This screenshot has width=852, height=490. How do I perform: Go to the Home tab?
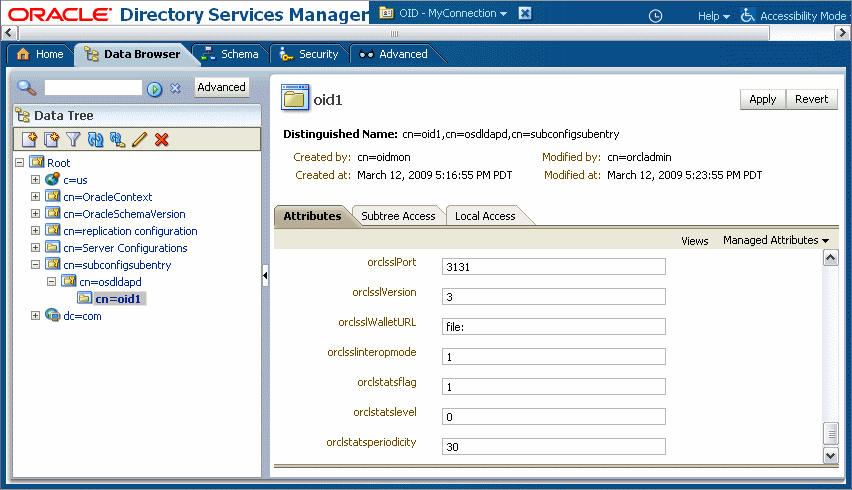tap(40, 54)
